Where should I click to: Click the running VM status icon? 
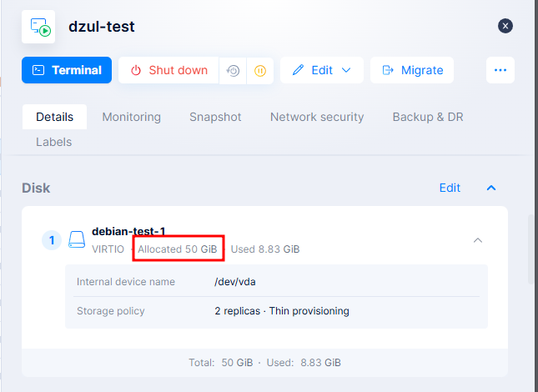[38, 27]
